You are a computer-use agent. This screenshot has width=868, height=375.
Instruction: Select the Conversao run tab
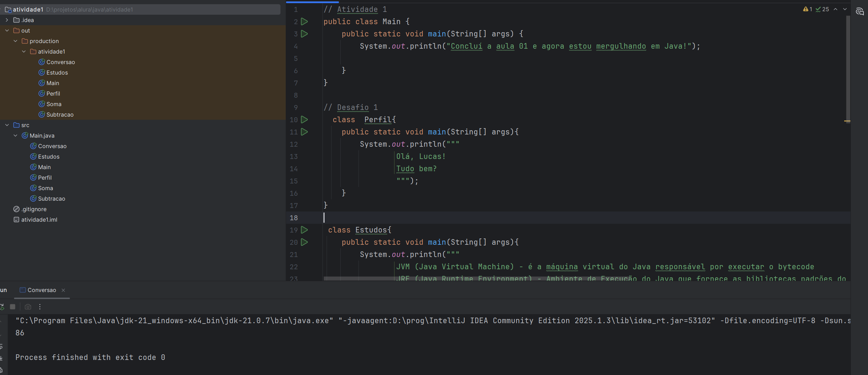click(42, 290)
